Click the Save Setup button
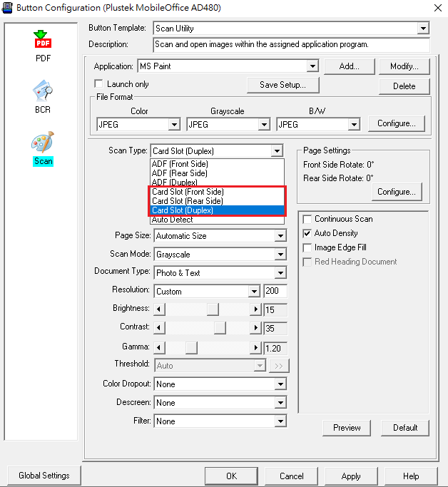This screenshot has width=448, height=487. point(282,85)
